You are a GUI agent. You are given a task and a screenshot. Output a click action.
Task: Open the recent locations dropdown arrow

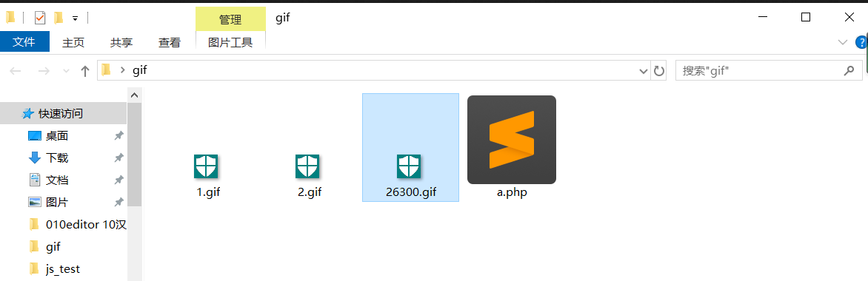click(67, 71)
